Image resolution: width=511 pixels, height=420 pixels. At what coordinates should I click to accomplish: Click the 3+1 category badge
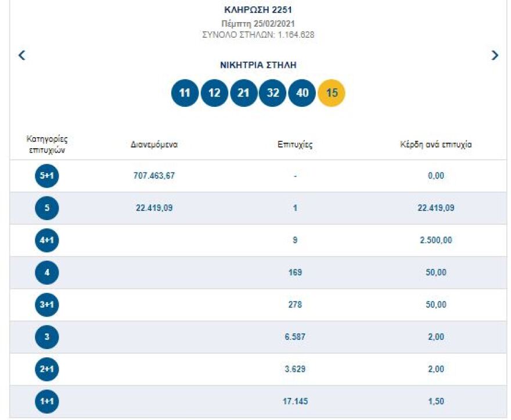pyautogui.click(x=47, y=305)
